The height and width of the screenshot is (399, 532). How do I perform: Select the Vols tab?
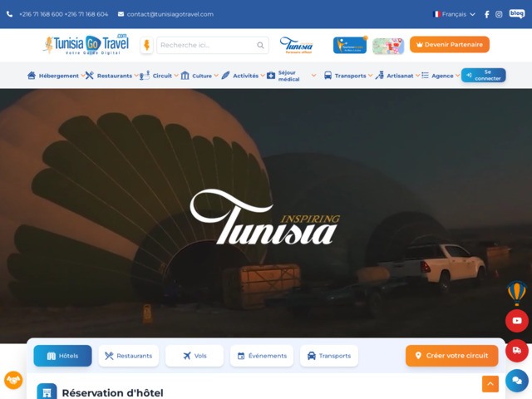click(x=195, y=356)
